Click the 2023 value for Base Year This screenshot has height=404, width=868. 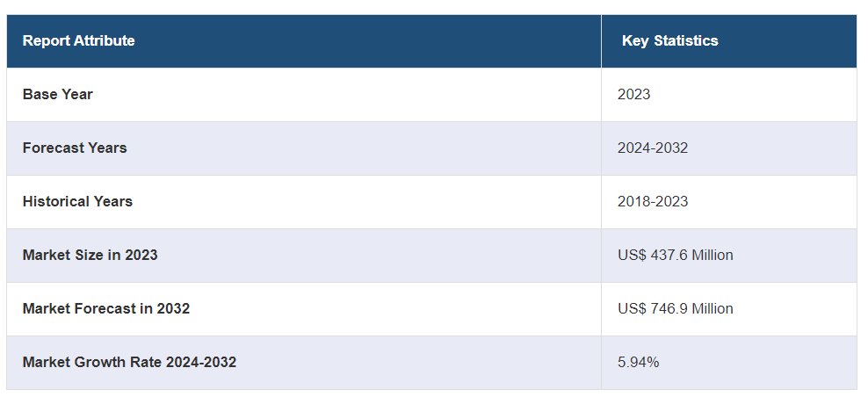[633, 94]
